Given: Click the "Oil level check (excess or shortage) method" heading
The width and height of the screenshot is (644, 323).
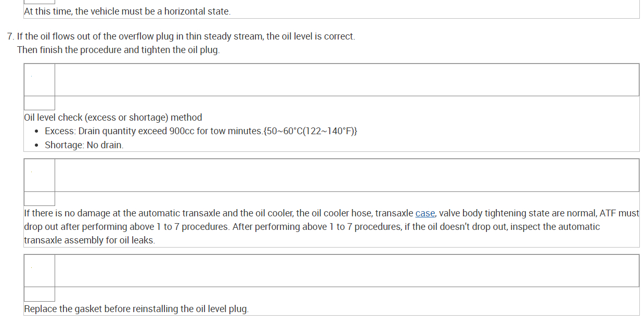Looking at the screenshot, I should pyautogui.click(x=113, y=118).
